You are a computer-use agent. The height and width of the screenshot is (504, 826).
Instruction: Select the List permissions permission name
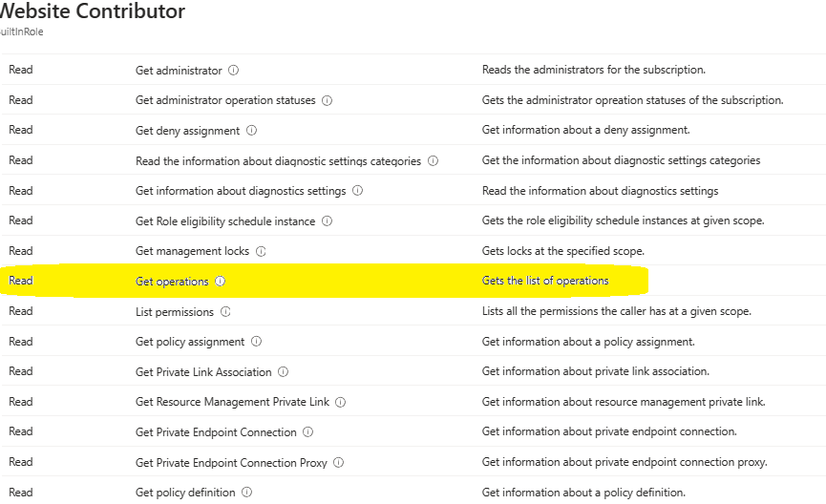click(x=175, y=312)
